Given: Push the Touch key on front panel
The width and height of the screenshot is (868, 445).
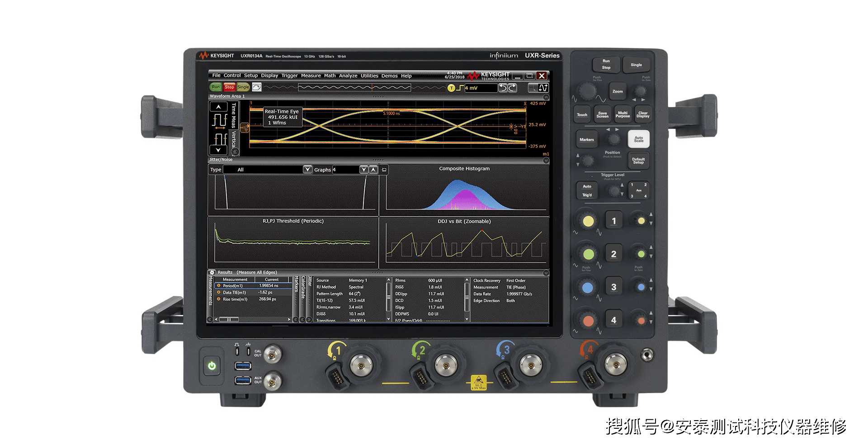Looking at the screenshot, I should (582, 115).
